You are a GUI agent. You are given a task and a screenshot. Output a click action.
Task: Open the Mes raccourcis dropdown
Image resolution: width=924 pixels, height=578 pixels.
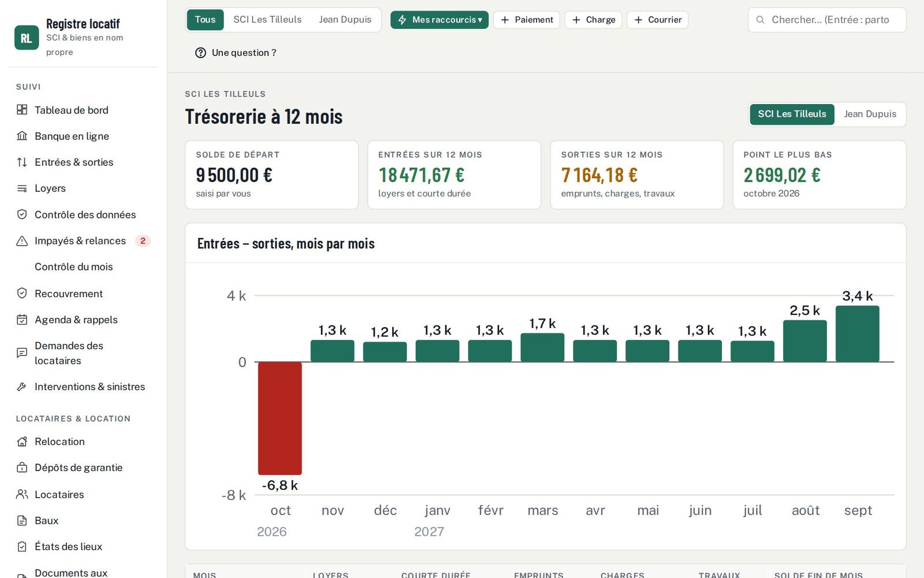point(439,20)
